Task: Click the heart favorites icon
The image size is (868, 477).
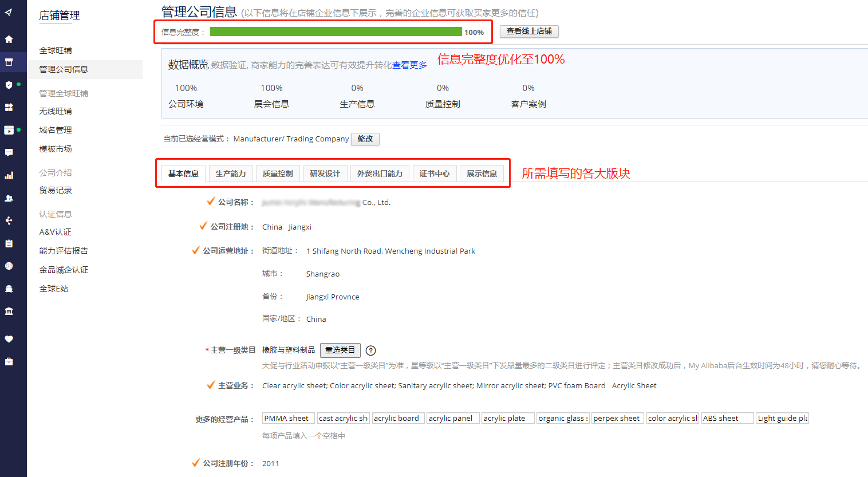Action: [x=9, y=338]
